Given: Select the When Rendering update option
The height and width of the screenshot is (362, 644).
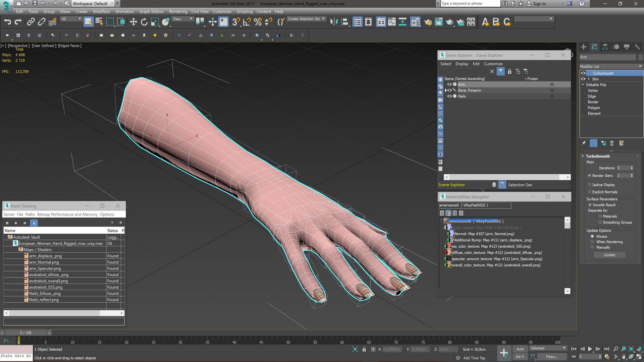Looking at the screenshot, I should tap(592, 242).
